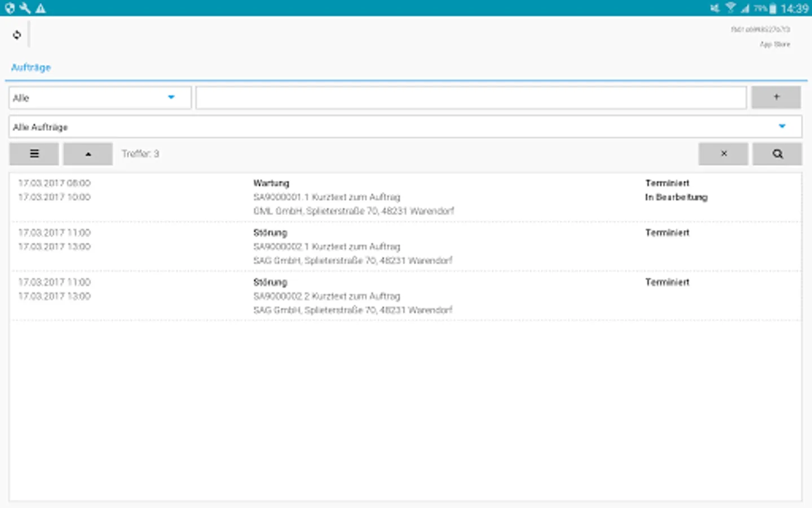Select order SA9000002.1 Kurztext zum Auftrag
The height and width of the screenshot is (508, 812).
(326, 247)
